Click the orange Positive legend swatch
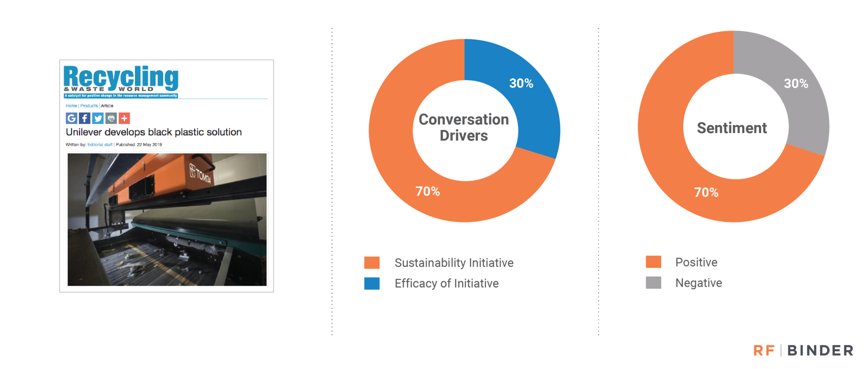The width and height of the screenshot is (868, 369). coord(654,262)
